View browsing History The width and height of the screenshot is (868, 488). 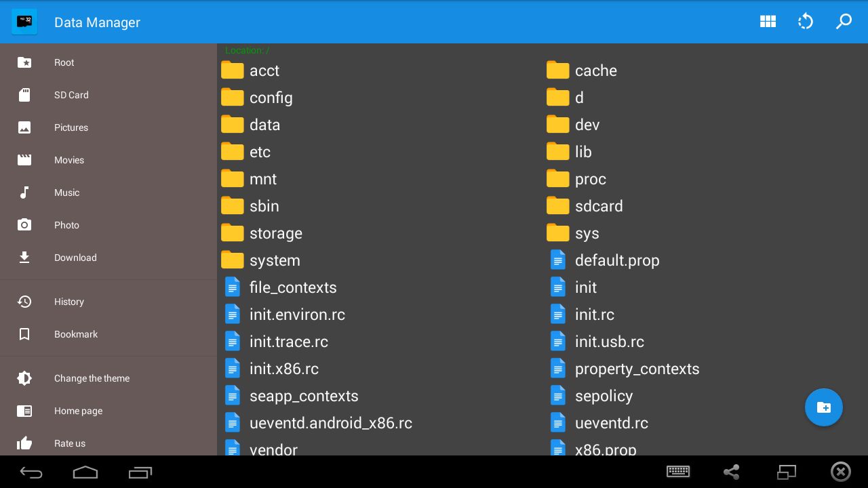(x=108, y=302)
